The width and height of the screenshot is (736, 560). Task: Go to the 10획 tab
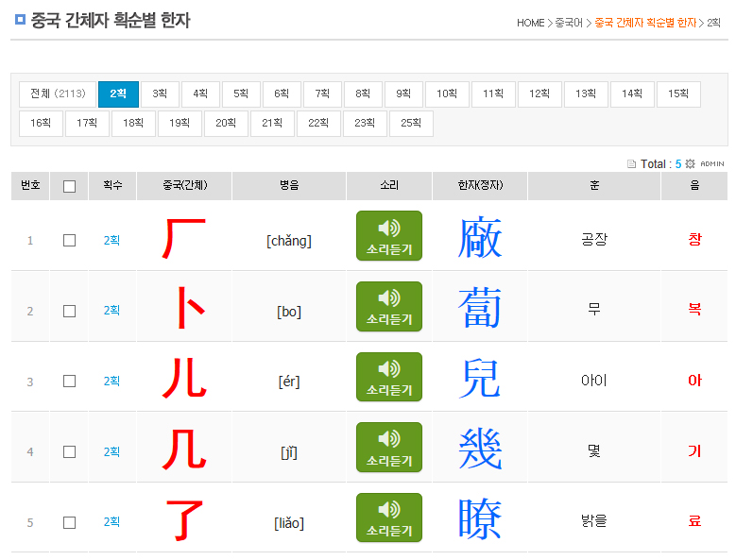point(447,94)
